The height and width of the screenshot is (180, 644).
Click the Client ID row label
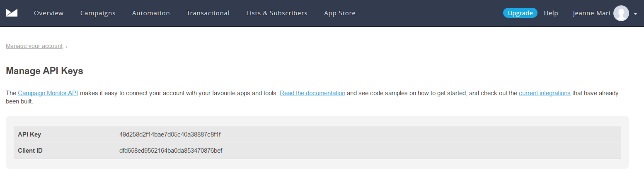[30, 151]
